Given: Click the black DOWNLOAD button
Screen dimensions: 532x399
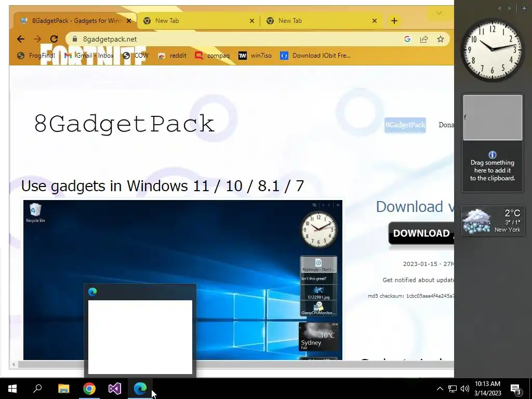Looking at the screenshot, I should coord(421,233).
